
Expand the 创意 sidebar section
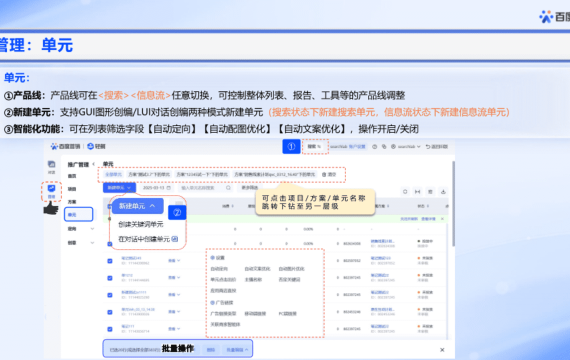click(92, 243)
